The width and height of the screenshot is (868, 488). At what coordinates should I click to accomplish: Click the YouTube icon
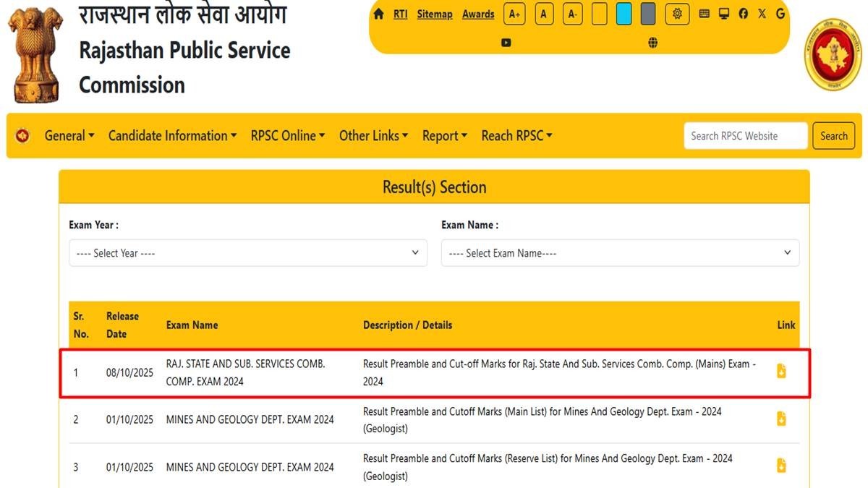coord(506,43)
